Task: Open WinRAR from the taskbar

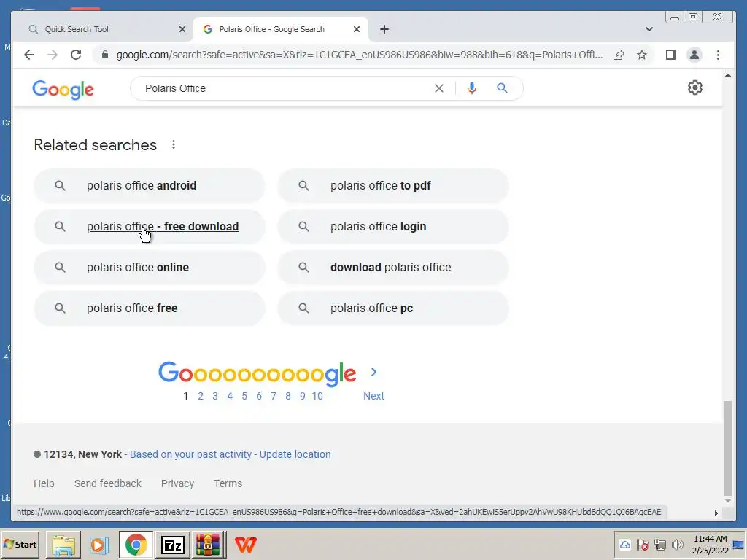Action: [208, 545]
